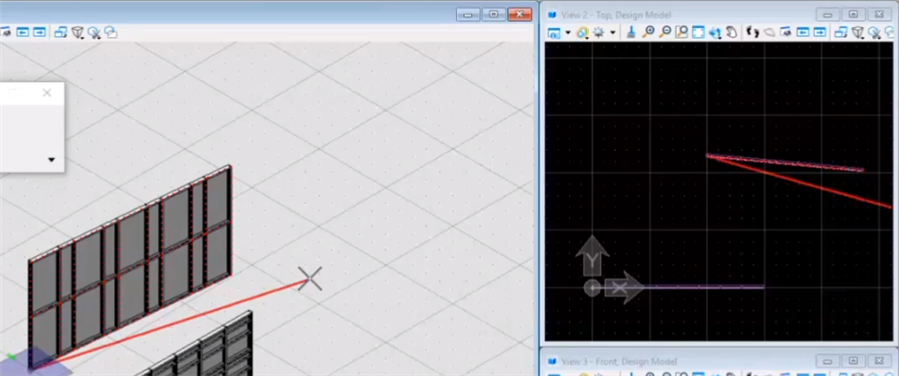This screenshot has height=376, width=899.
Task: Expand the arrow beside View Attributes icon
Action: [x=568, y=33]
